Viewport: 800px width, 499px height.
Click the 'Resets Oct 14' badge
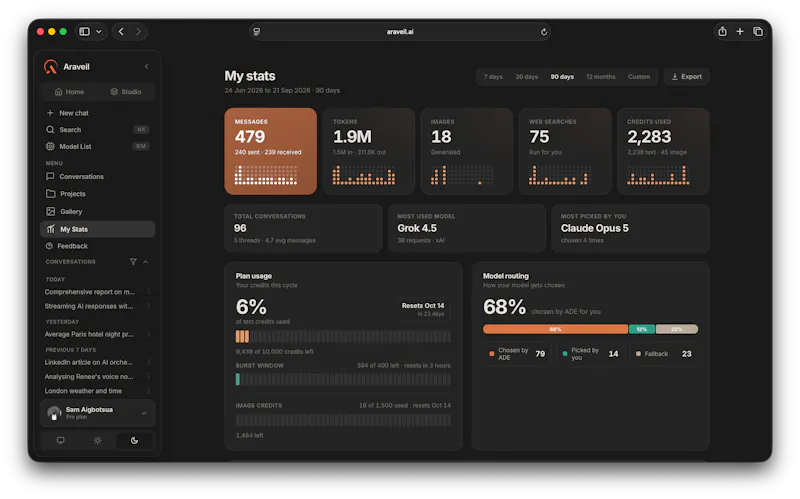(x=423, y=309)
